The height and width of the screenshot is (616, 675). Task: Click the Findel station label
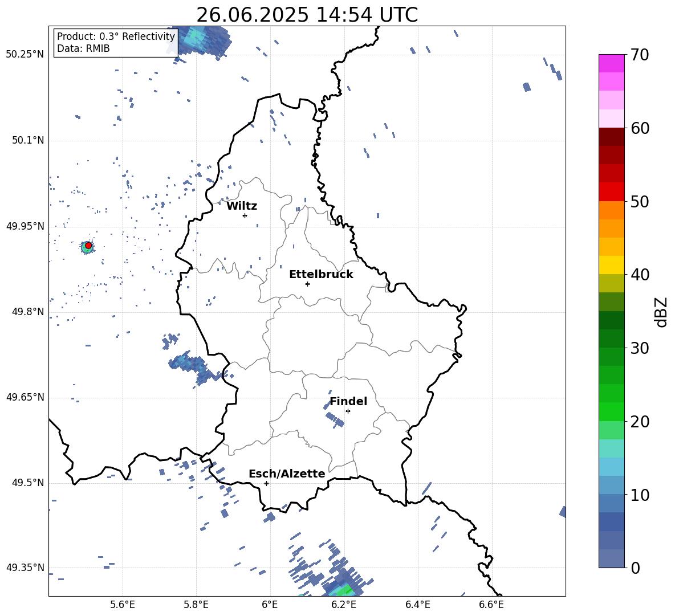348,401
